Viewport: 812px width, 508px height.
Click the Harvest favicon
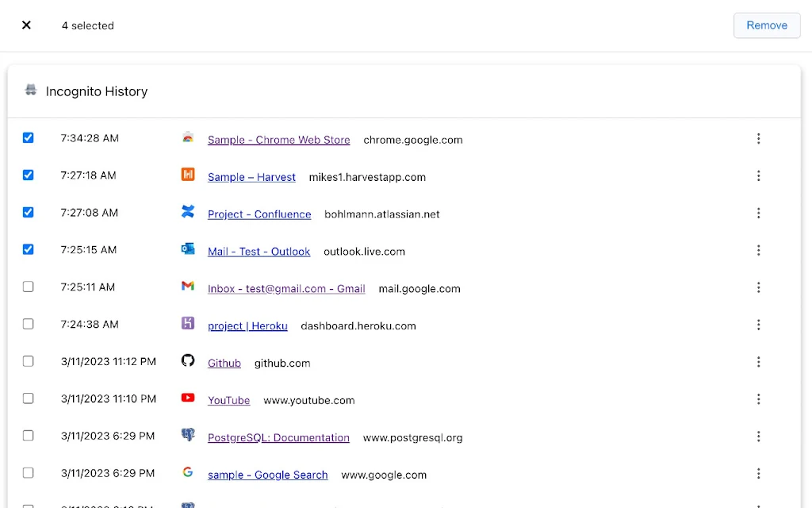(188, 175)
